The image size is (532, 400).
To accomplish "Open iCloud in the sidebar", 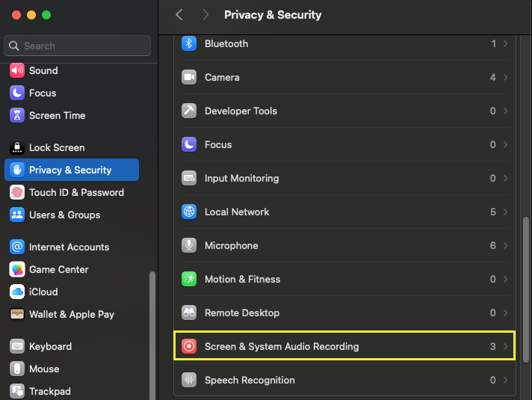I will pos(43,292).
